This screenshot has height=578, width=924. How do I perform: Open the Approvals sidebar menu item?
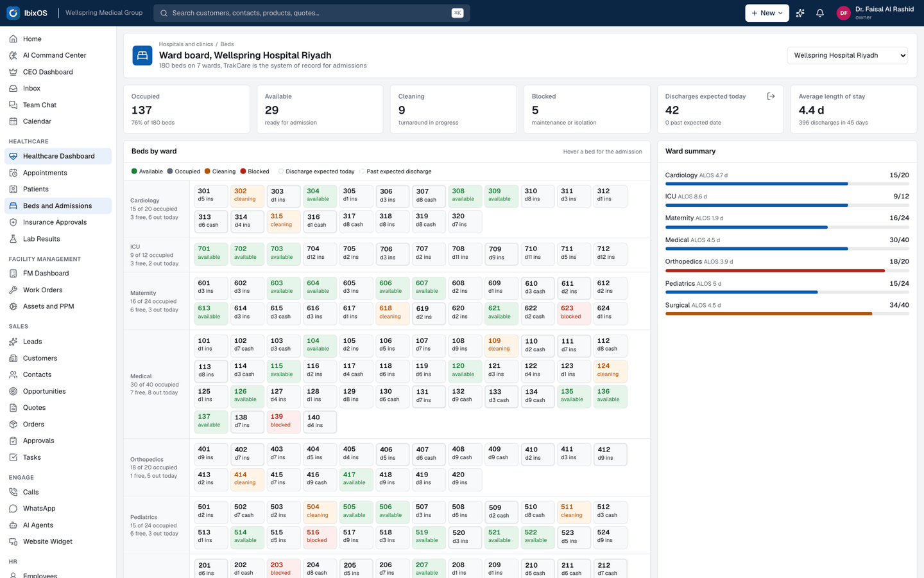click(x=58, y=441)
